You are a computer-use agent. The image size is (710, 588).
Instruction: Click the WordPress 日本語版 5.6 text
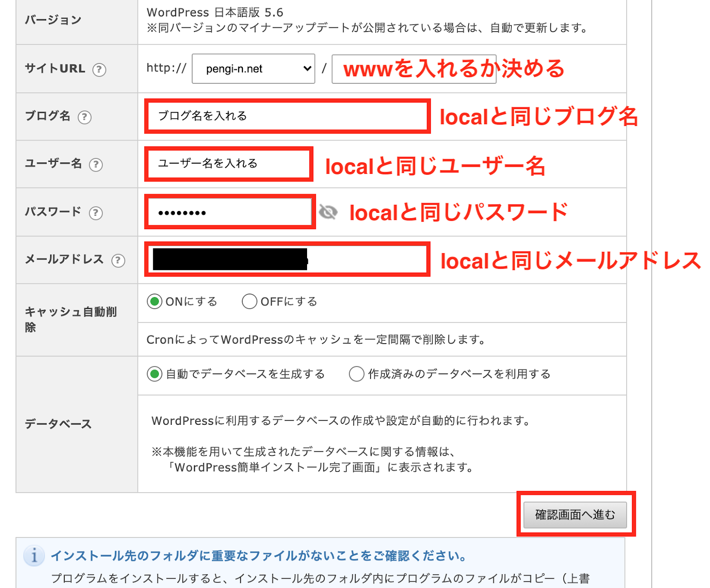click(215, 12)
